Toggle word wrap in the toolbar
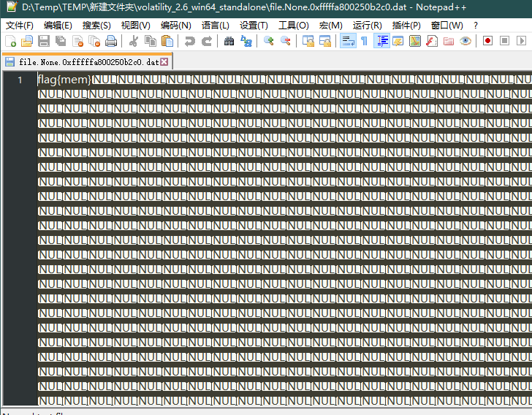The width and height of the screenshot is (532, 415). pyautogui.click(x=348, y=41)
